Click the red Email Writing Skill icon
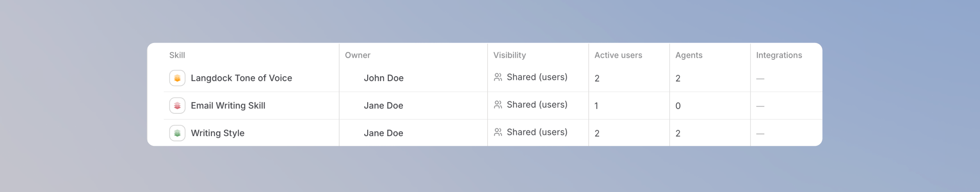The height and width of the screenshot is (192, 980). tap(177, 106)
